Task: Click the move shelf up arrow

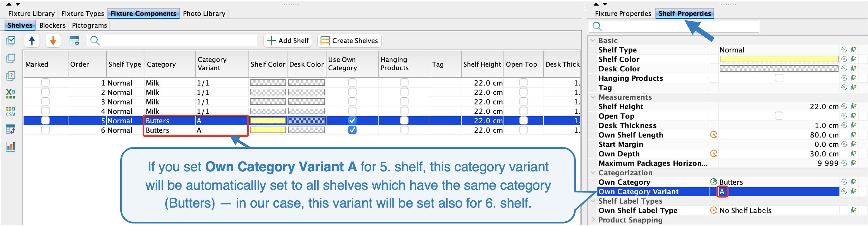Action: coord(32,41)
